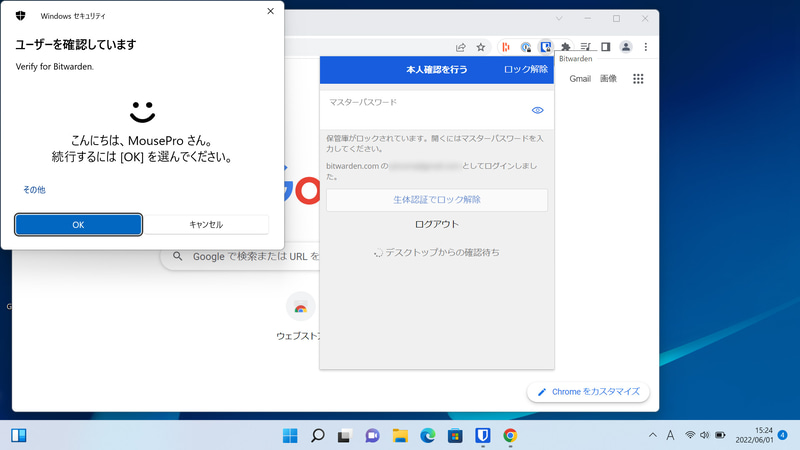Screen dimensions: 800x450
Task: Open Wi-Fi network tray icon
Action: click(690, 435)
